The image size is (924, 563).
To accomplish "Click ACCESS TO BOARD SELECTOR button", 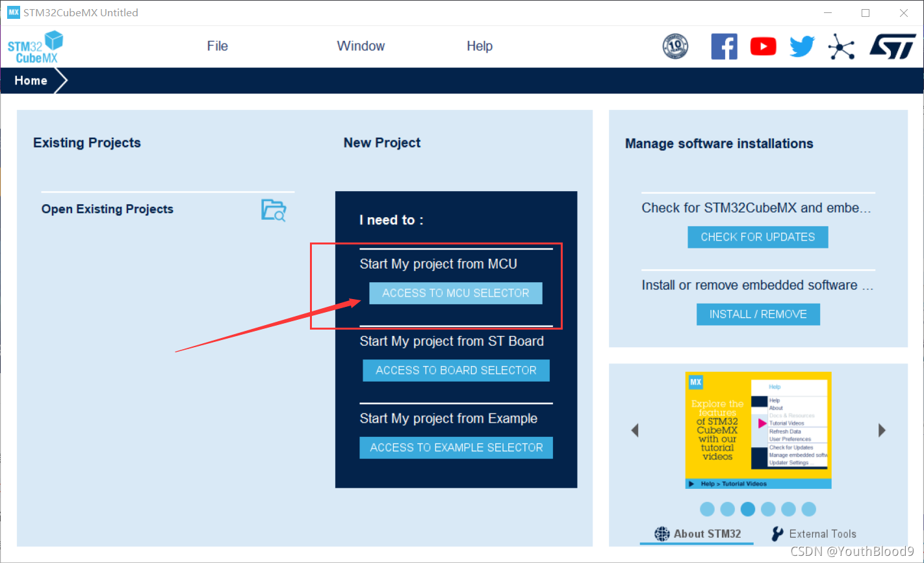I will click(456, 371).
